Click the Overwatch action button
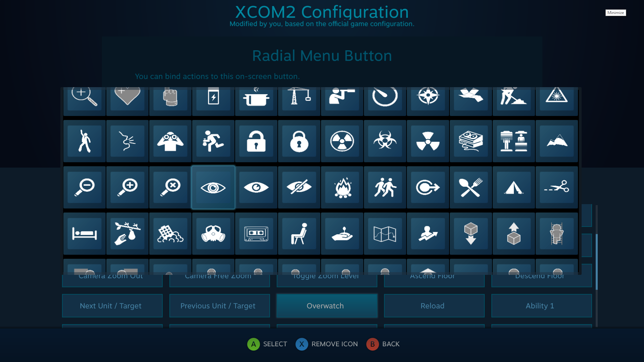This screenshot has width=644, height=362. 325,306
